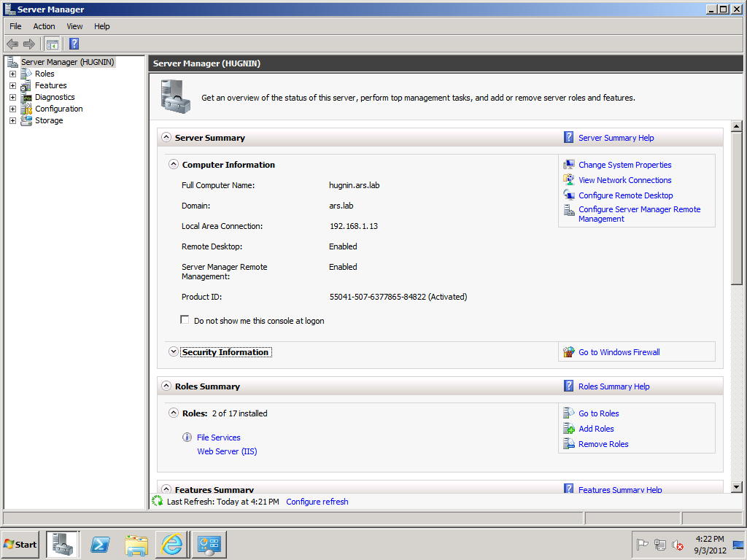Click the Action Center flag tray icon
Image resolution: width=747 pixels, height=560 pixels.
pos(642,545)
